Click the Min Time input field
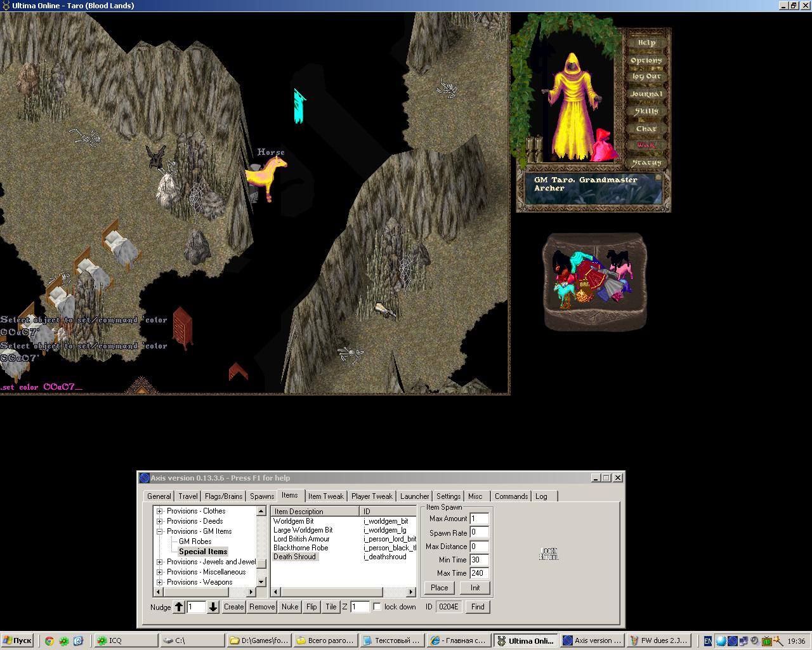 (480, 560)
